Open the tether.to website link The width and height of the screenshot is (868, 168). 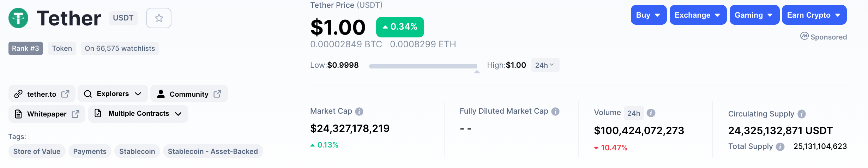42,94
